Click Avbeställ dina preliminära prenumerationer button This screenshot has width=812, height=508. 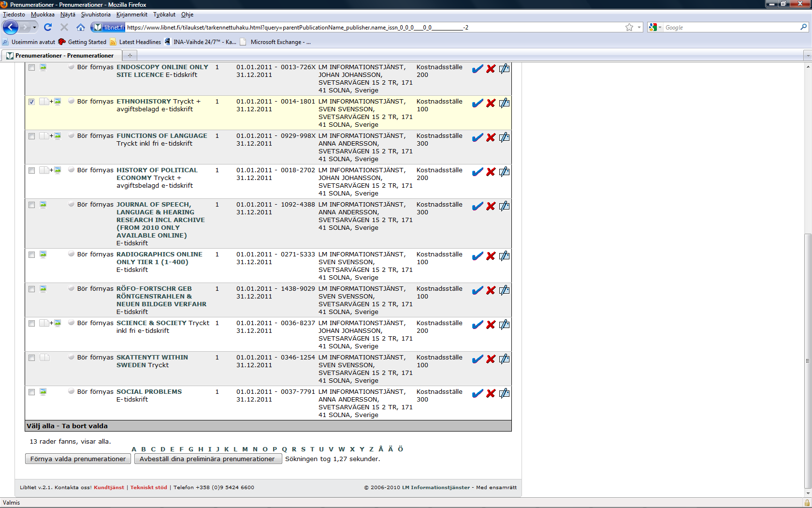(208, 459)
